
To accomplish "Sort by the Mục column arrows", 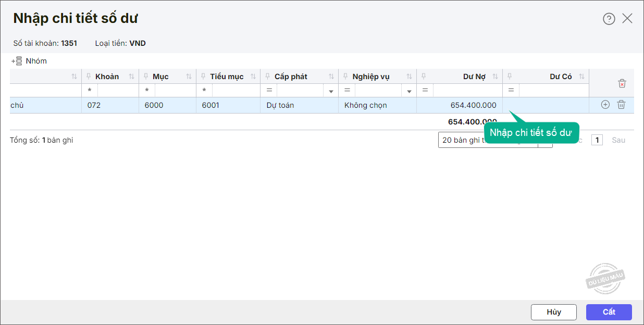I will click(x=189, y=77).
